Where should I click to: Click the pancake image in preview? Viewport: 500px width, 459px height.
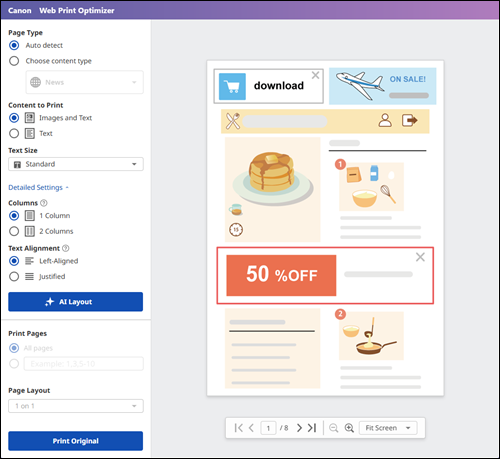click(273, 178)
